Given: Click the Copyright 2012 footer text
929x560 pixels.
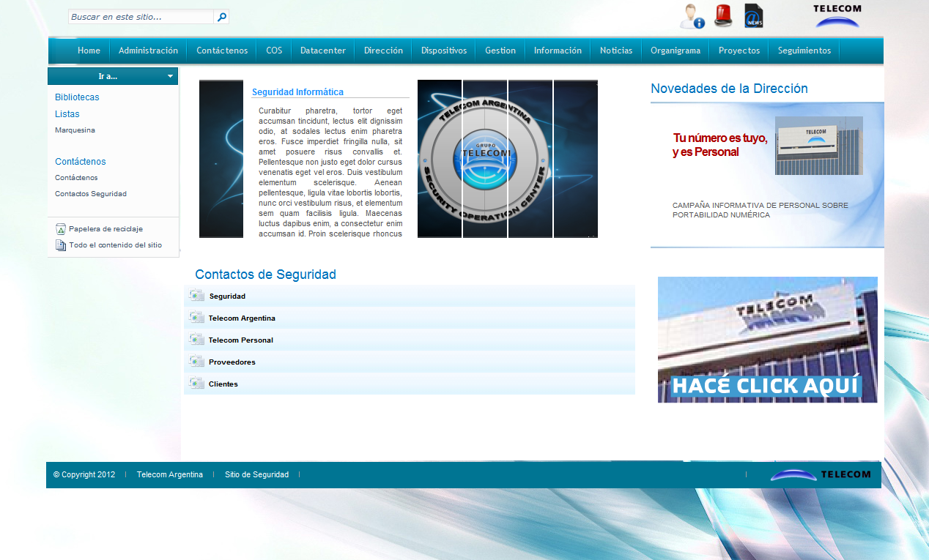Looking at the screenshot, I should pos(84,474).
